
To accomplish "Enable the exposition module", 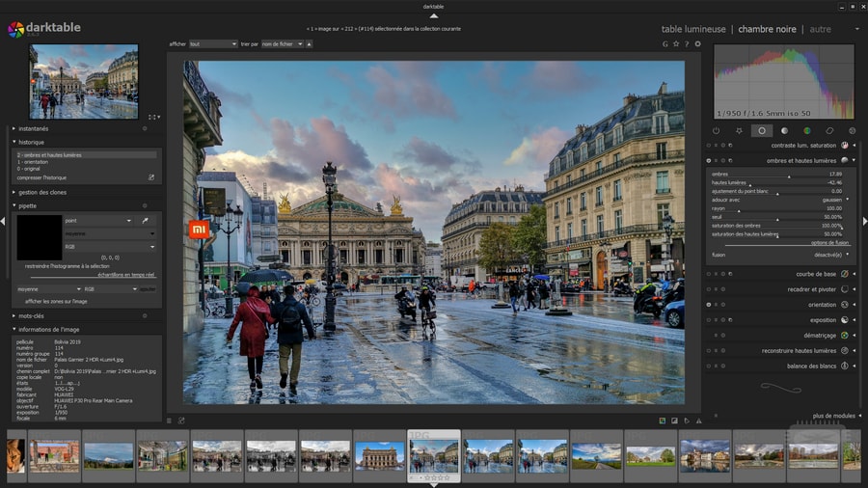I will tap(709, 320).
